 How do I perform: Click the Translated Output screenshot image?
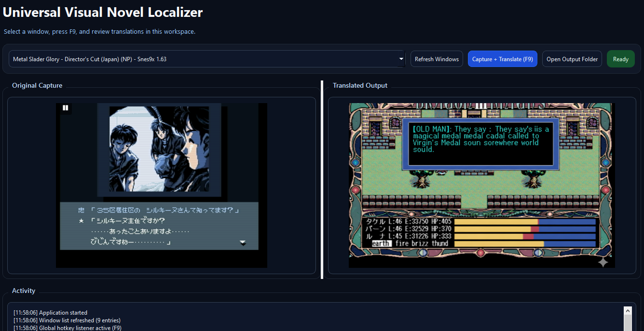(482, 185)
